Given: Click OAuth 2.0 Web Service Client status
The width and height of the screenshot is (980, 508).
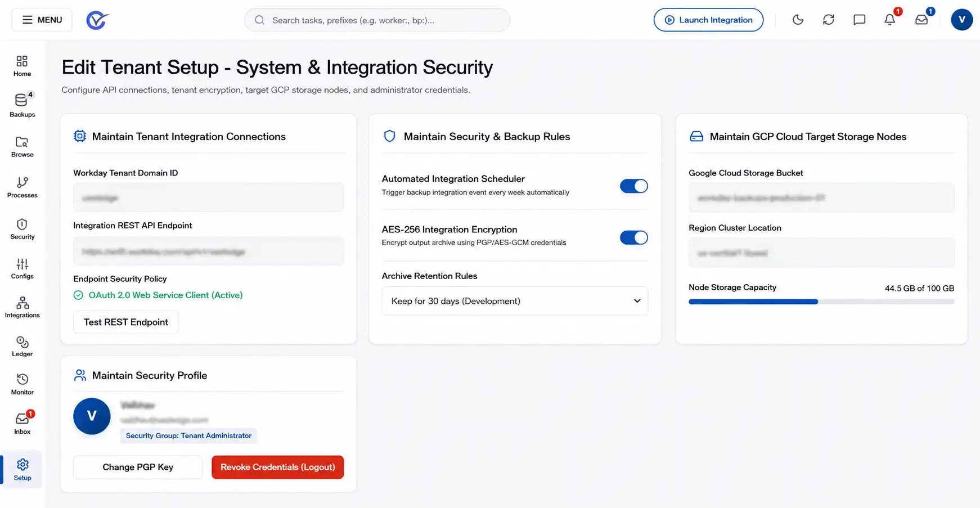Looking at the screenshot, I should point(165,295).
